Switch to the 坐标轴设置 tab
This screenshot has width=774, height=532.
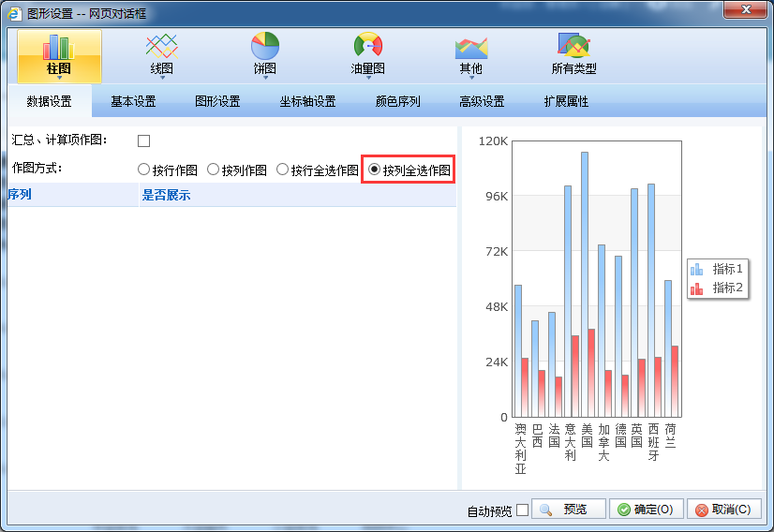pyautogui.click(x=307, y=101)
